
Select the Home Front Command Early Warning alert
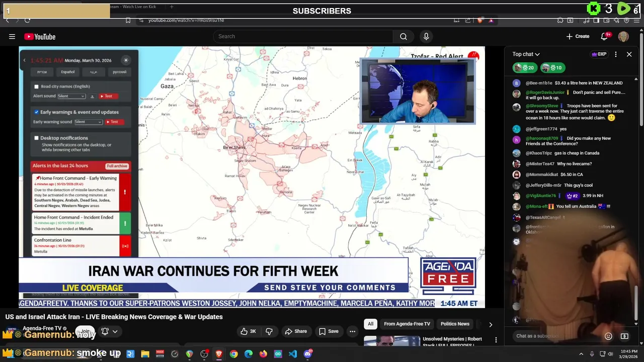pyautogui.click(x=81, y=192)
